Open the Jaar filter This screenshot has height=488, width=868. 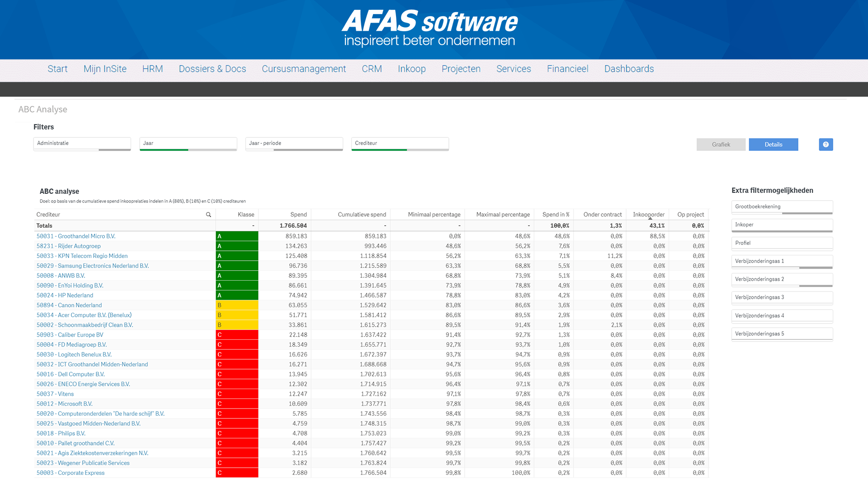click(188, 144)
